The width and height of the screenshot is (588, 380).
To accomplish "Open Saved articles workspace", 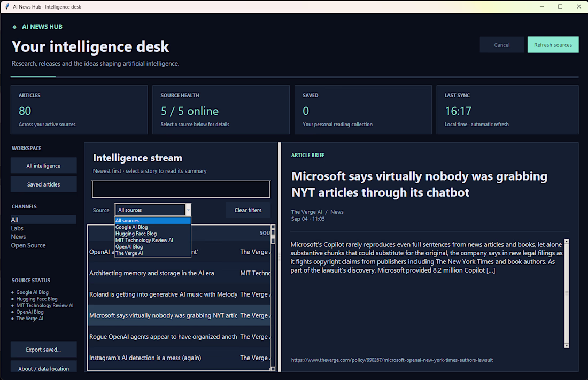I will pos(43,184).
